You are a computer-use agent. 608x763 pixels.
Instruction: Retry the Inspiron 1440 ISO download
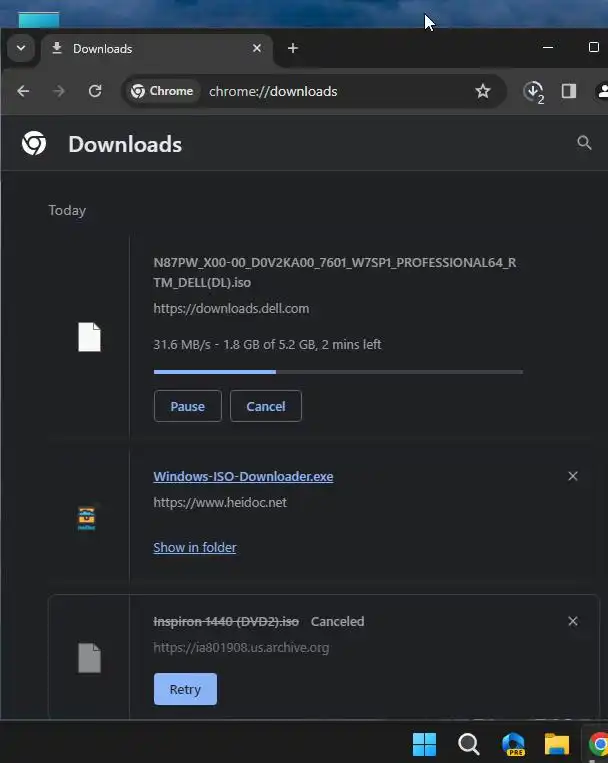pos(185,689)
